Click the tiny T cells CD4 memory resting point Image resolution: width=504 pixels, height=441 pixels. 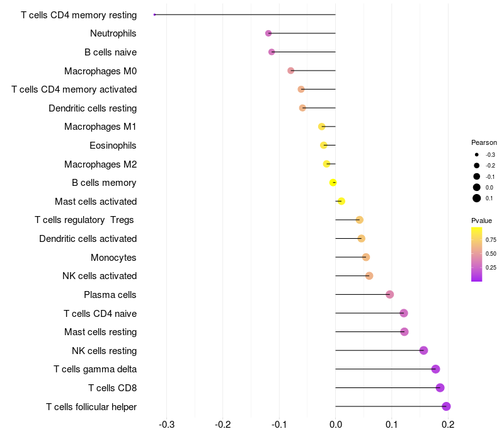pyautogui.click(x=154, y=14)
